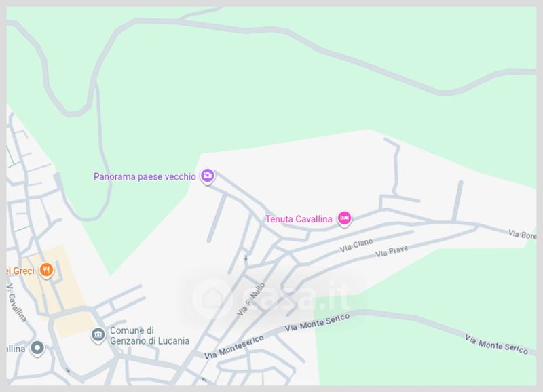The image size is (543, 392).
Task: Click the central Via Monte Serico label
Action: [x=317, y=322]
